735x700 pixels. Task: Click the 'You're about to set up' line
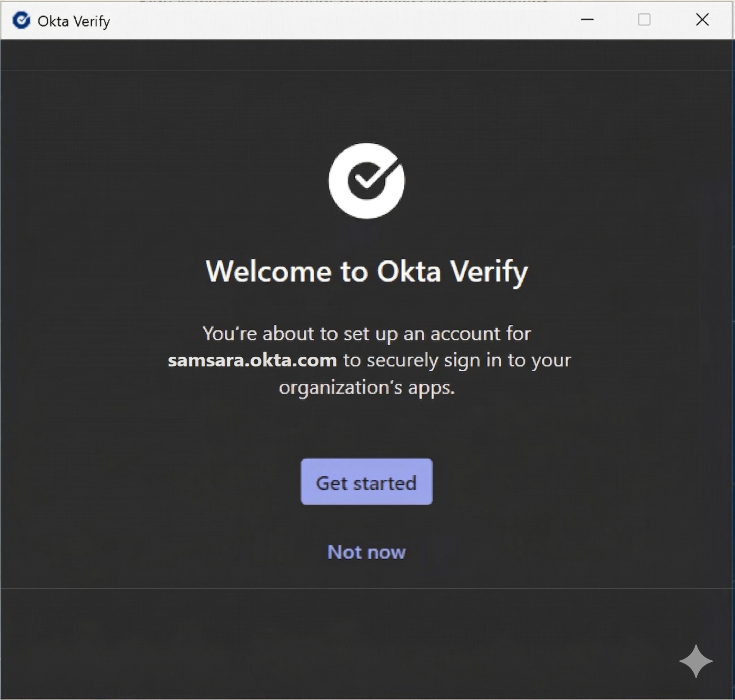(x=366, y=333)
